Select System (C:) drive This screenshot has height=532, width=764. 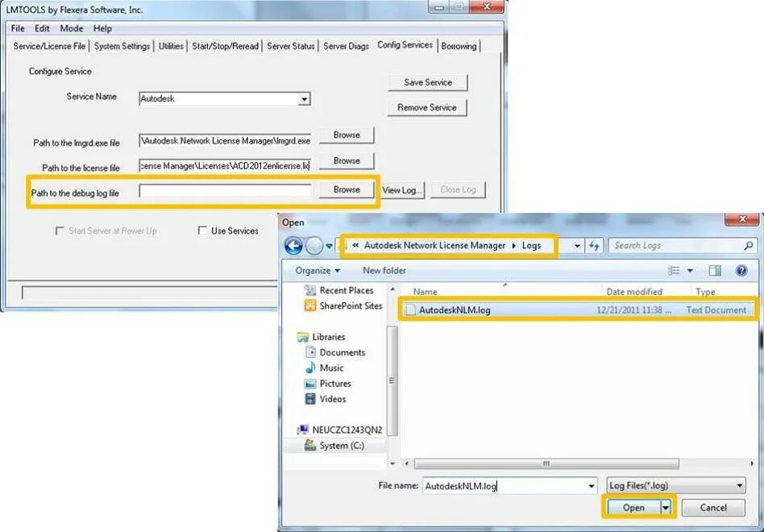(x=334, y=445)
